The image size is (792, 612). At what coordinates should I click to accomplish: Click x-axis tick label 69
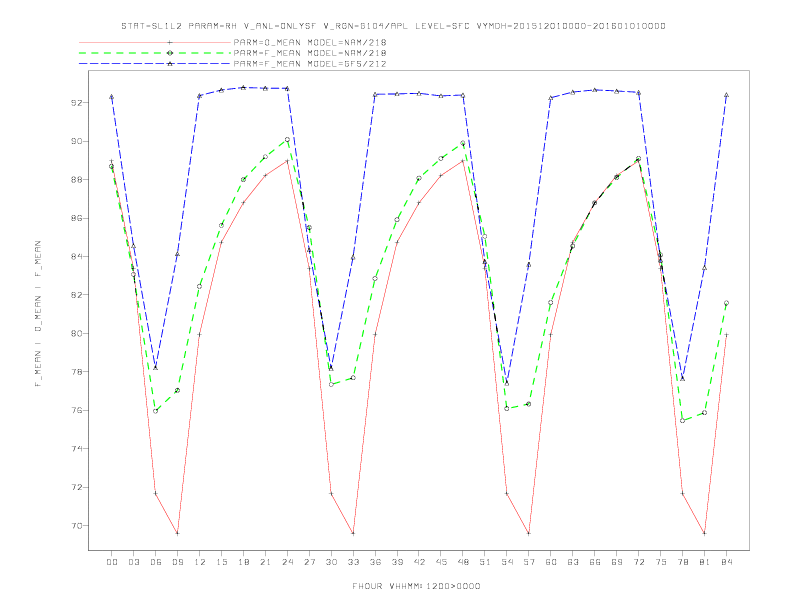(x=617, y=562)
